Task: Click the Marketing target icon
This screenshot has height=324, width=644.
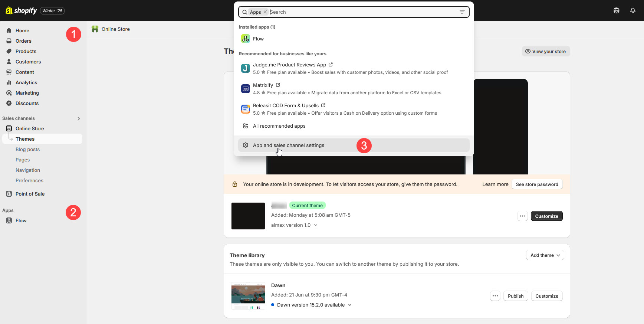Action: pos(9,93)
